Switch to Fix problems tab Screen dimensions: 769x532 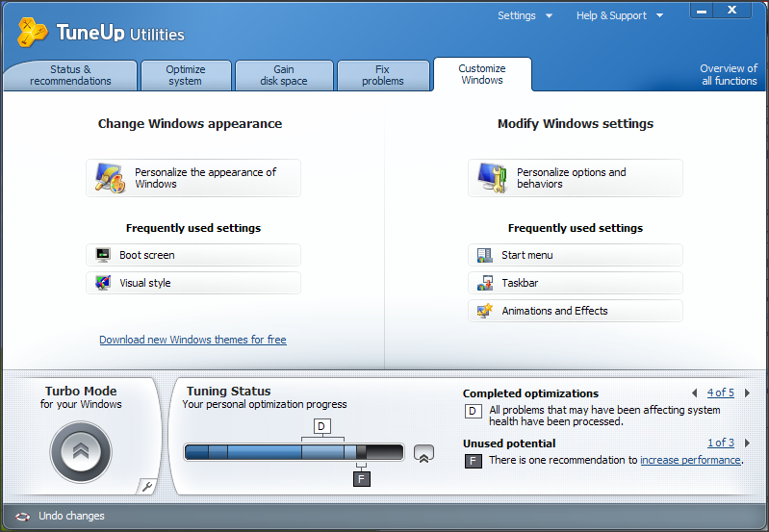[383, 75]
